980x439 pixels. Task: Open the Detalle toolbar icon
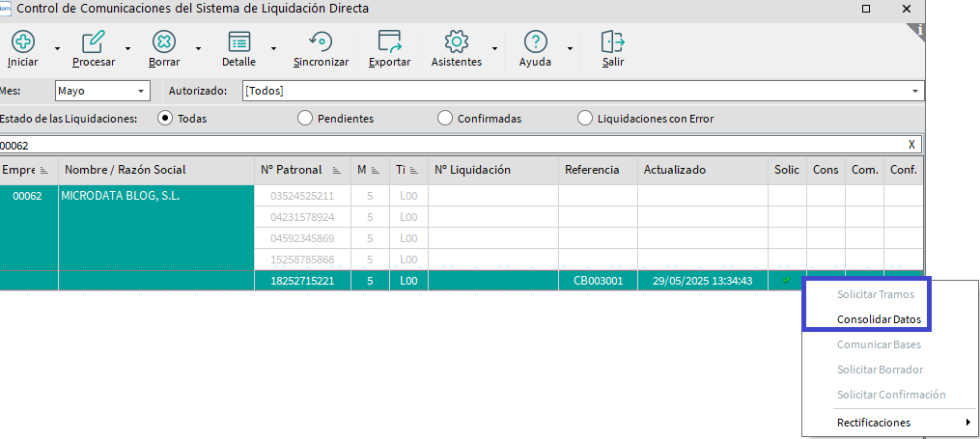(x=238, y=42)
